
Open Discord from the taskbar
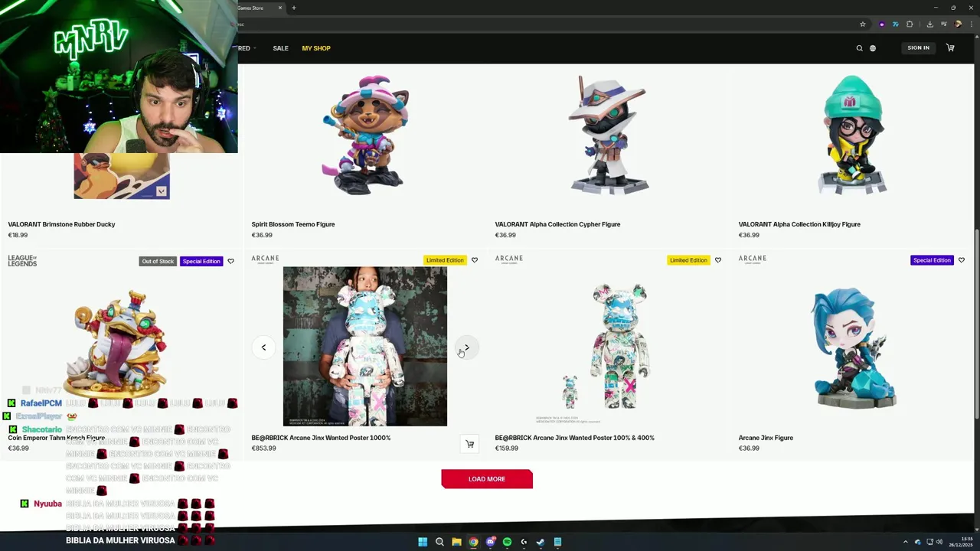pos(490,542)
